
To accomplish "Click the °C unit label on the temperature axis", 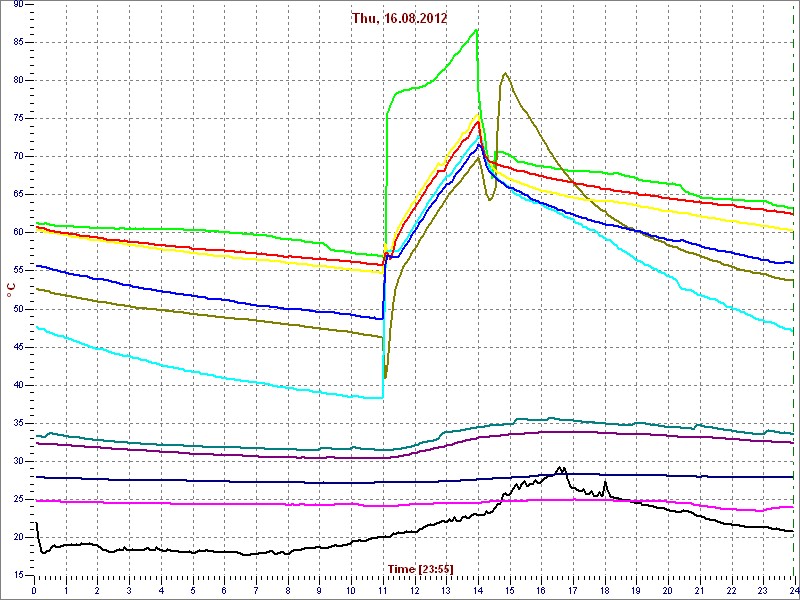I will click(10, 290).
